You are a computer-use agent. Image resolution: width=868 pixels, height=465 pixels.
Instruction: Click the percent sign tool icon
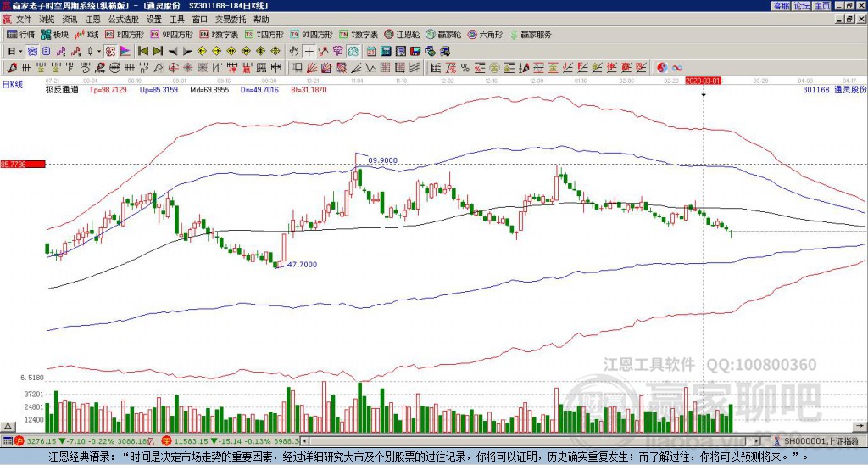pyautogui.click(x=465, y=68)
